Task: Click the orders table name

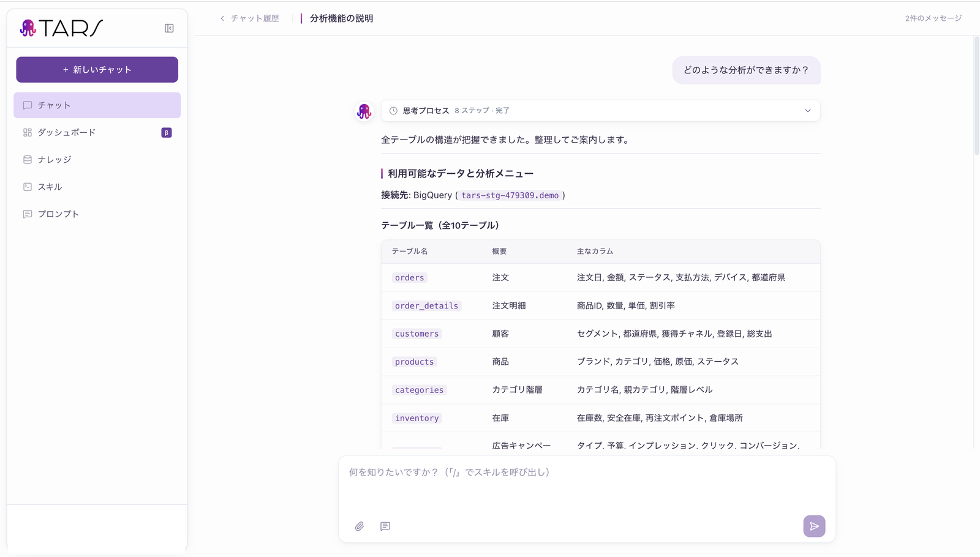Action: coord(409,278)
